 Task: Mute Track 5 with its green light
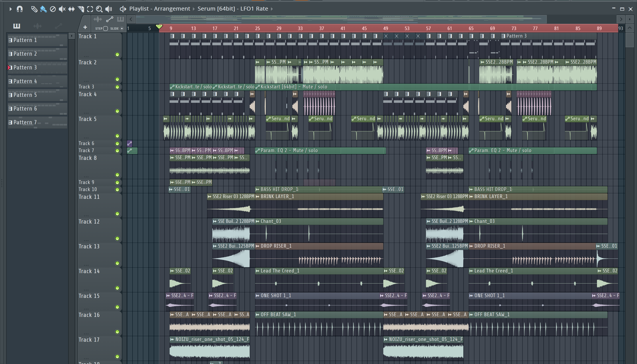point(117,136)
